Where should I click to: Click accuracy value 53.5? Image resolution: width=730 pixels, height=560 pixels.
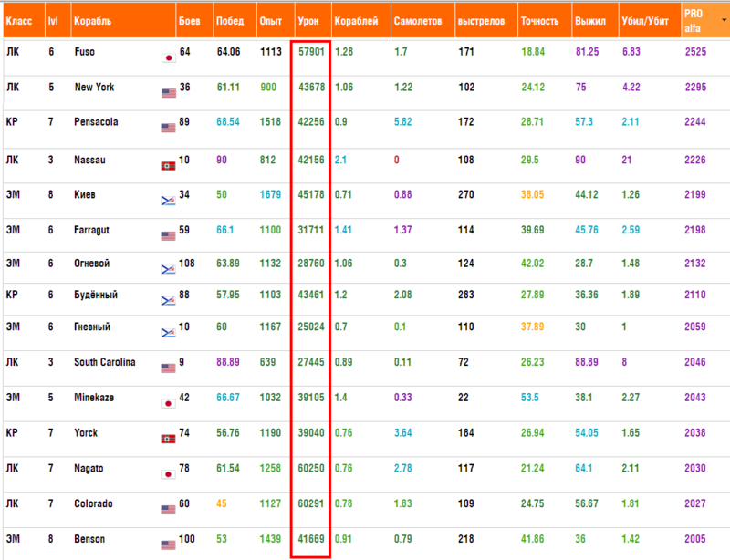coord(530,398)
